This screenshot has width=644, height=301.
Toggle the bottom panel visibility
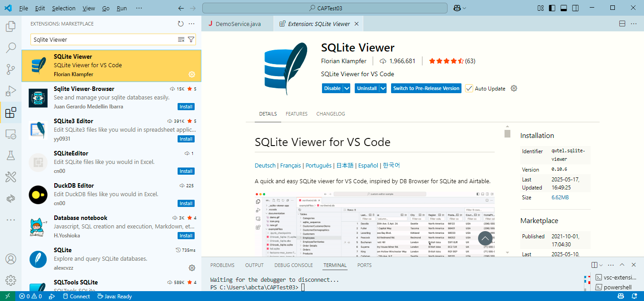pyautogui.click(x=564, y=8)
